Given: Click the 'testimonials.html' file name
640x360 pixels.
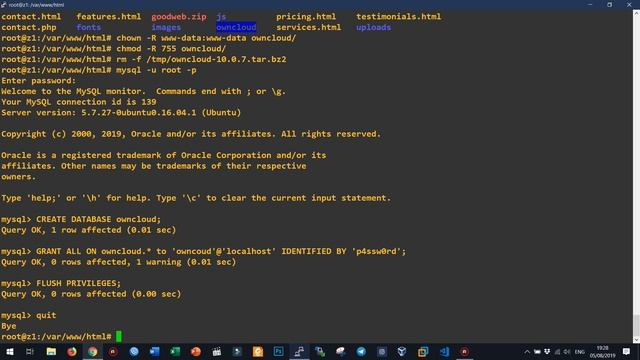Looking at the screenshot, I should [x=398, y=17].
